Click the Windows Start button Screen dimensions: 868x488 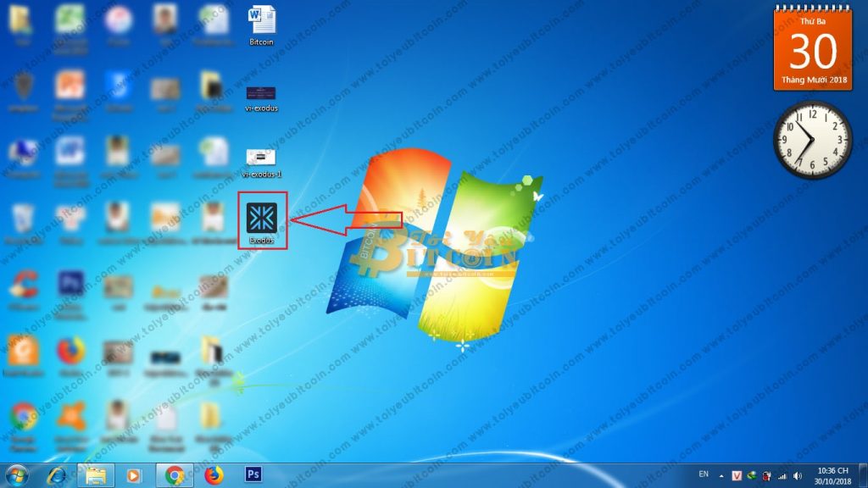[x=16, y=474]
